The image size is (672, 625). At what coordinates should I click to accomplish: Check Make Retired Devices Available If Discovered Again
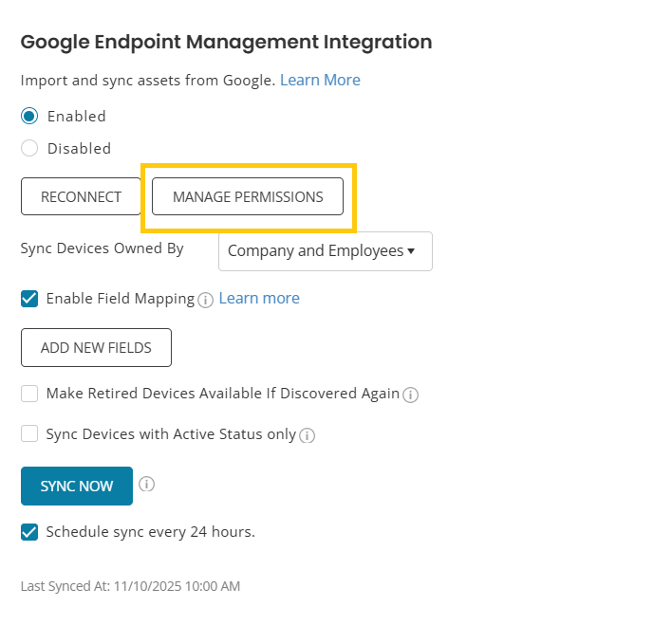pos(29,394)
